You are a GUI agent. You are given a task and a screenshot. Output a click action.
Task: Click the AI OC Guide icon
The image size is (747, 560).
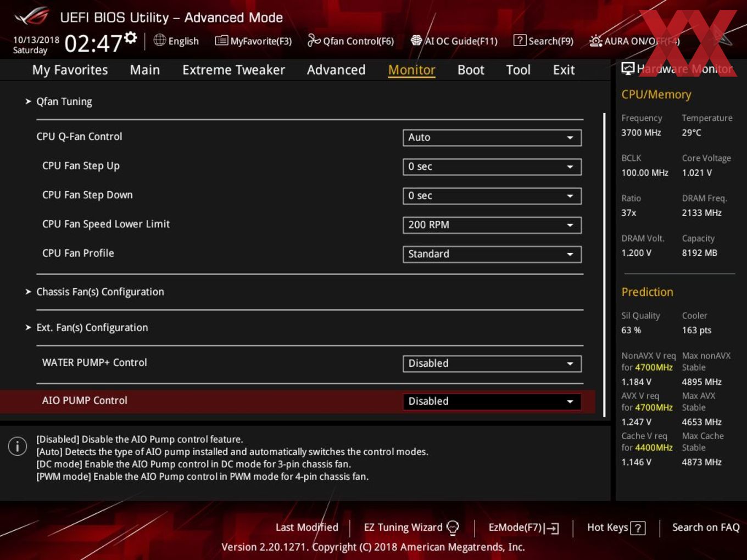(x=416, y=40)
